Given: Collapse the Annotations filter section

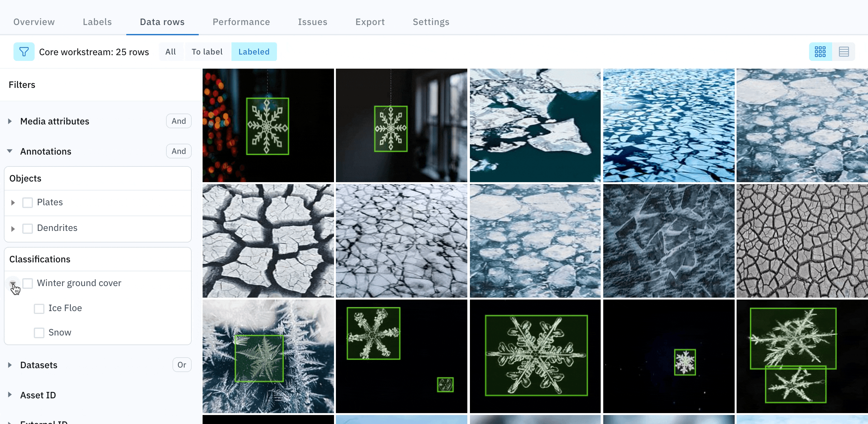Looking at the screenshot, I should pos(10,151).
